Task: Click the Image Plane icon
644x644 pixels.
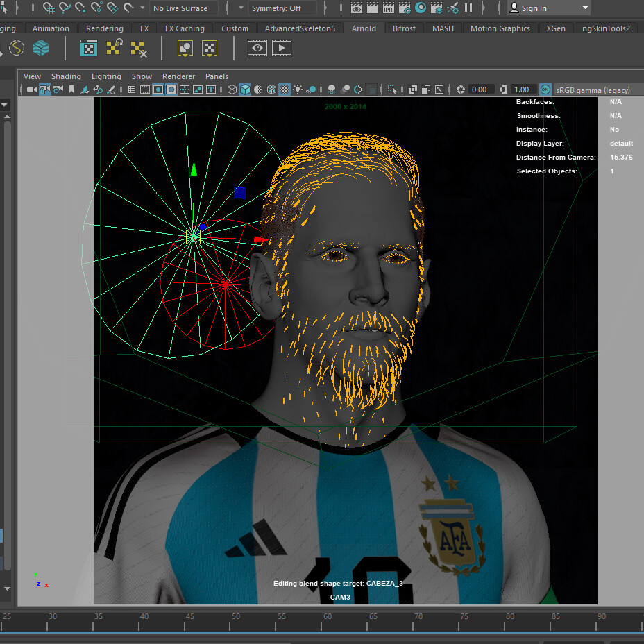Action: click(84, 90)
